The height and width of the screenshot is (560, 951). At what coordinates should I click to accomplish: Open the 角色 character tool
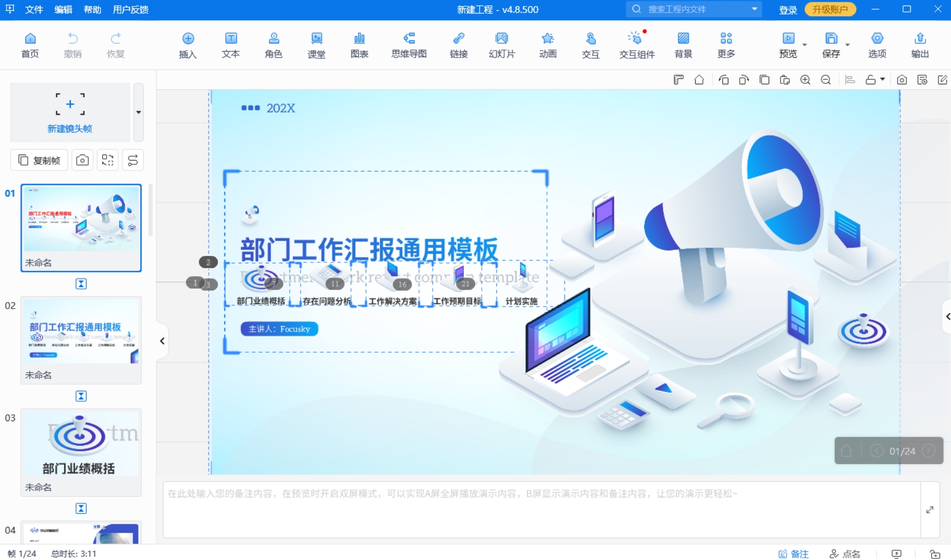click(x=273, y=45)
